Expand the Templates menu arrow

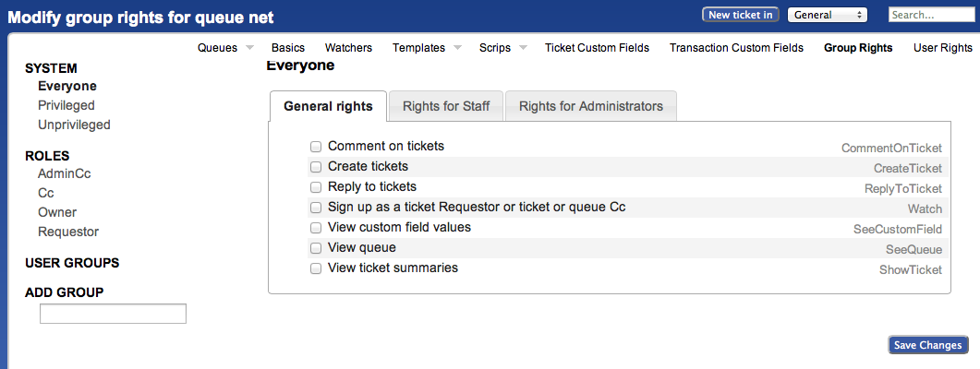[460, 47]
